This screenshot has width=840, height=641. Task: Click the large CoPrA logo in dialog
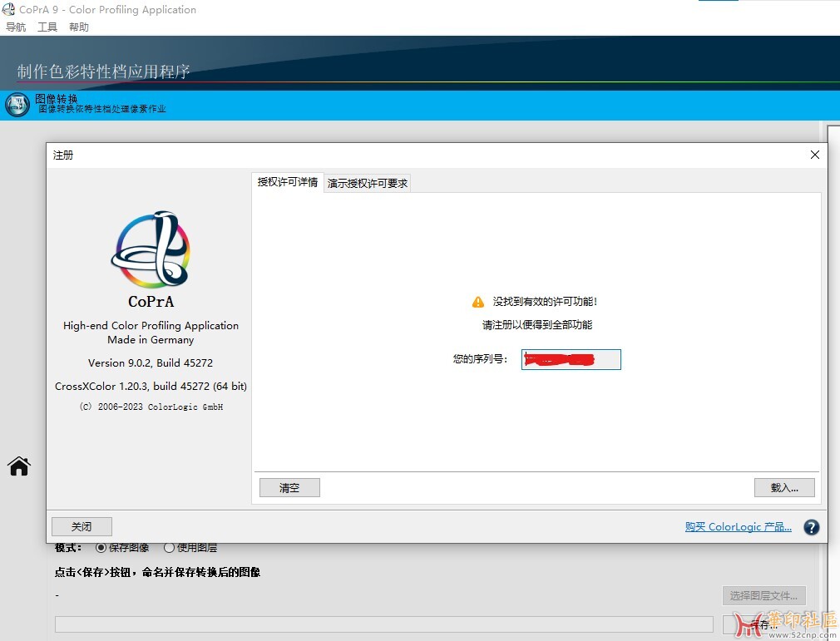click(151, 249)
